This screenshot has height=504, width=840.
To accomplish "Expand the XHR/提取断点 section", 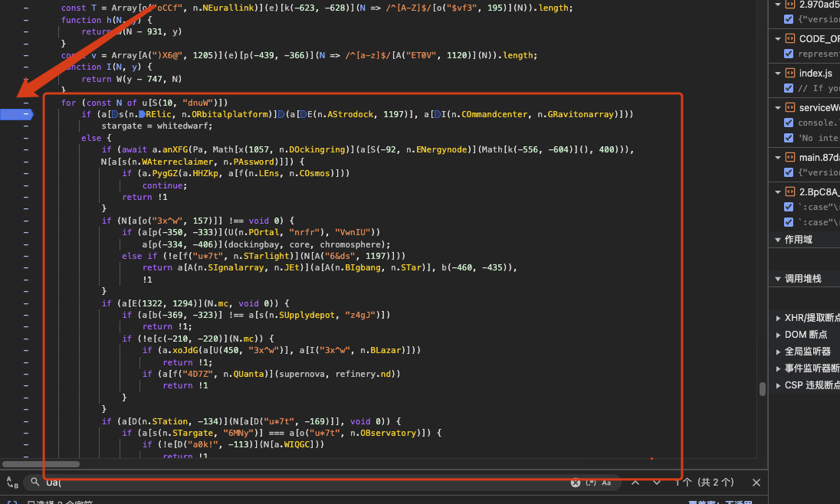I will click(x=779, y=318).
